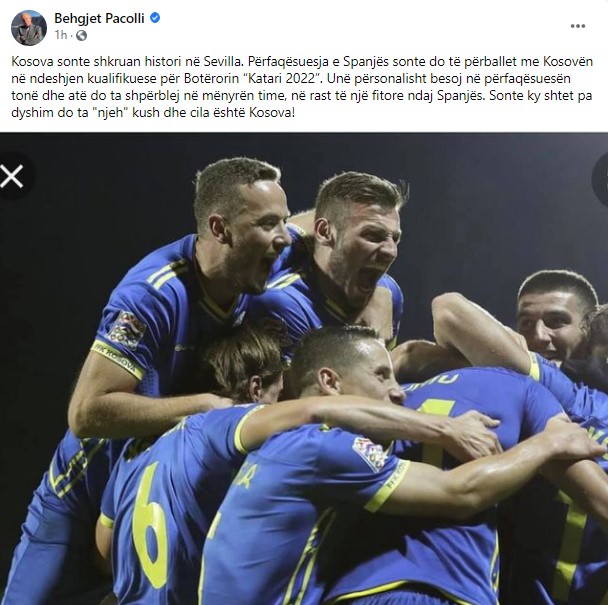This screenshot has width=608, height=605.
Task: Go to next photo via right-edge arrow
Action: tap(601, 178)
